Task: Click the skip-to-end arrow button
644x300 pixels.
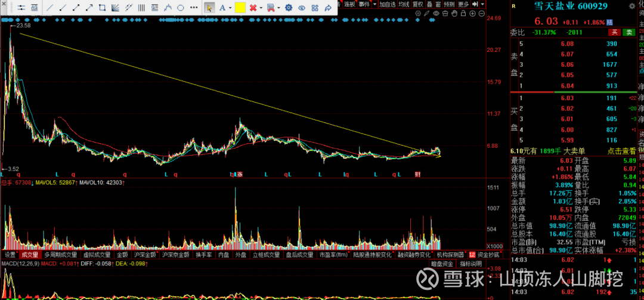Action: (x=475, y=4)
